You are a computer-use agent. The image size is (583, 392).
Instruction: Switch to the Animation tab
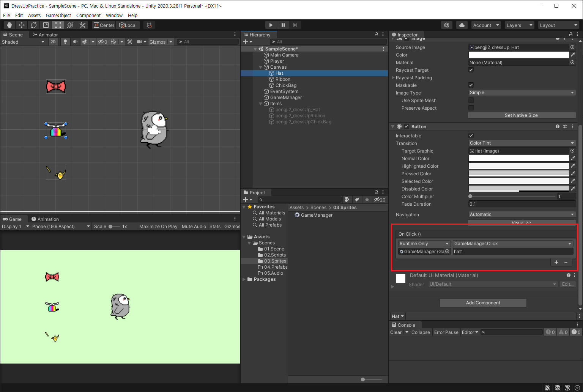45,219
